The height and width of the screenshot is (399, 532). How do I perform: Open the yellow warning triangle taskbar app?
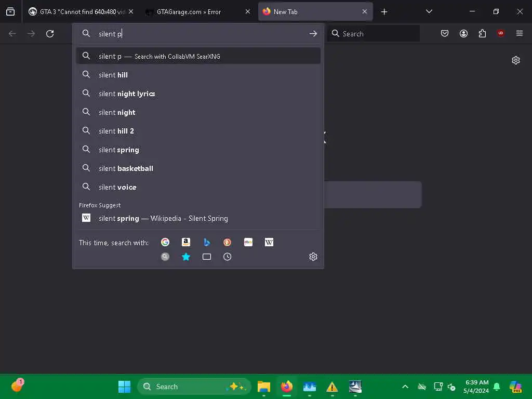(x=332, y=387)
